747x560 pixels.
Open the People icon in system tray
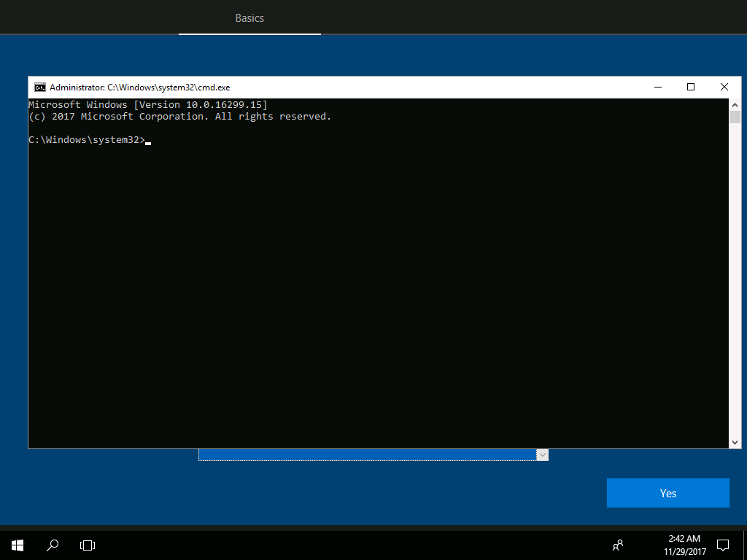point(618,544)
